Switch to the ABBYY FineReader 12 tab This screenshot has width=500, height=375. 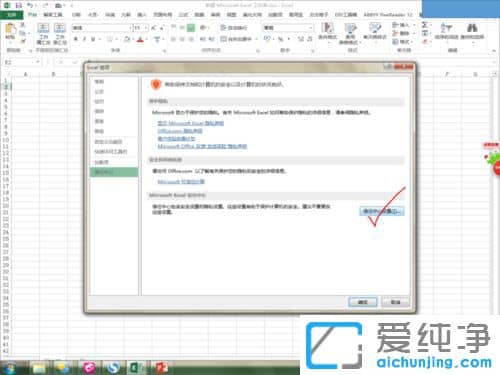point(388,15)
